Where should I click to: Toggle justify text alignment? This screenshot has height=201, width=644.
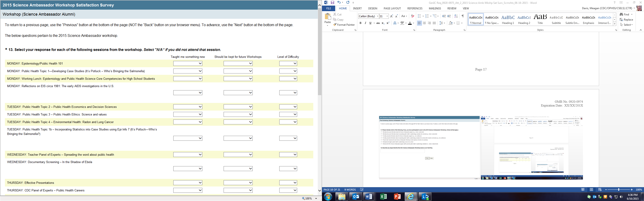click(434, 23)
